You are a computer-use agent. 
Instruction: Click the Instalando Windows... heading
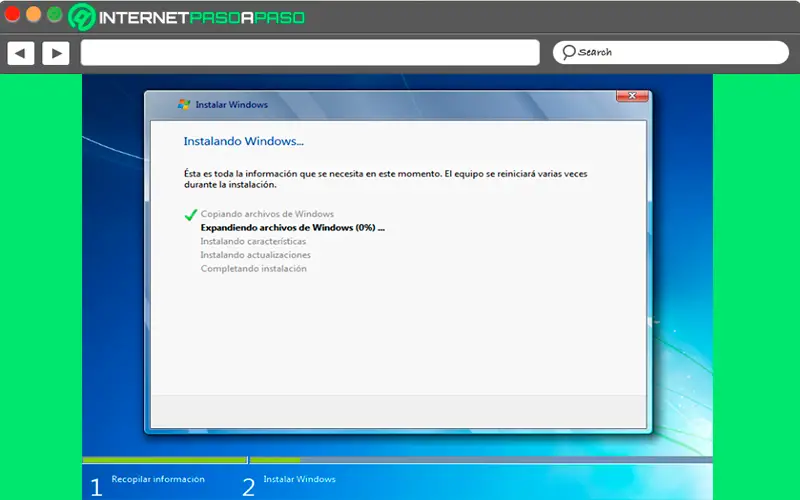[243, 141]
